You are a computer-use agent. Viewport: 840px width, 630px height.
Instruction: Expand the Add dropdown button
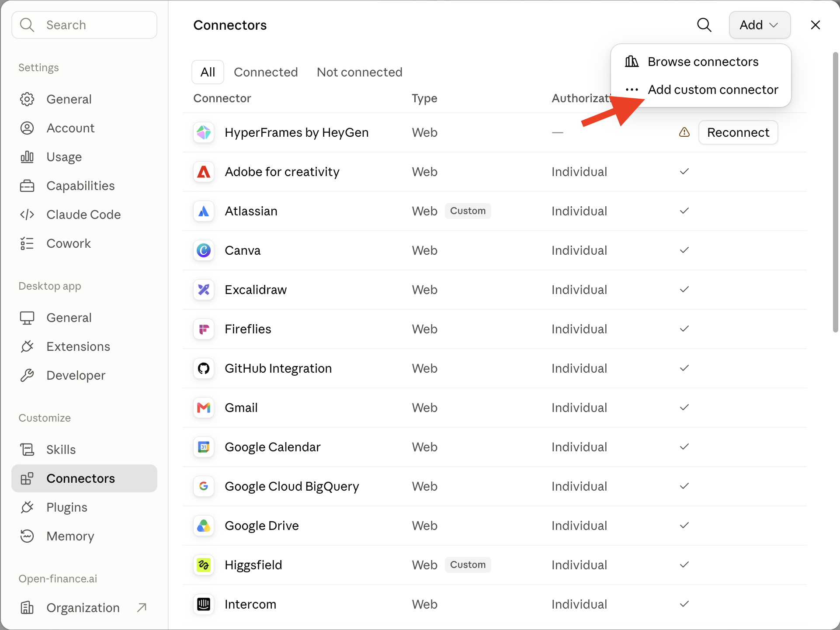coord(760,25)
